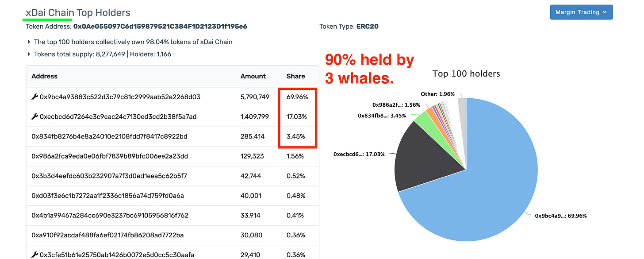Click wrench icon beside address 0x3cfe51b61e25...
Viewport: 644px width, 259px height.
coord(34,255)
